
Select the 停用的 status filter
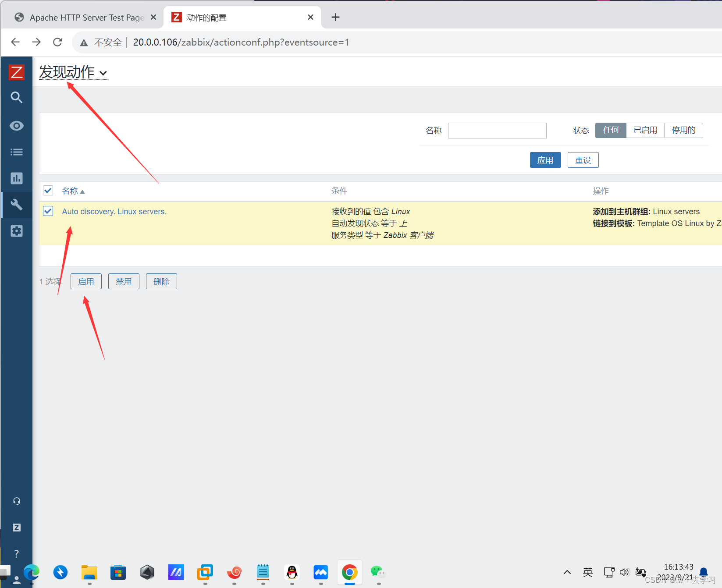683,130
